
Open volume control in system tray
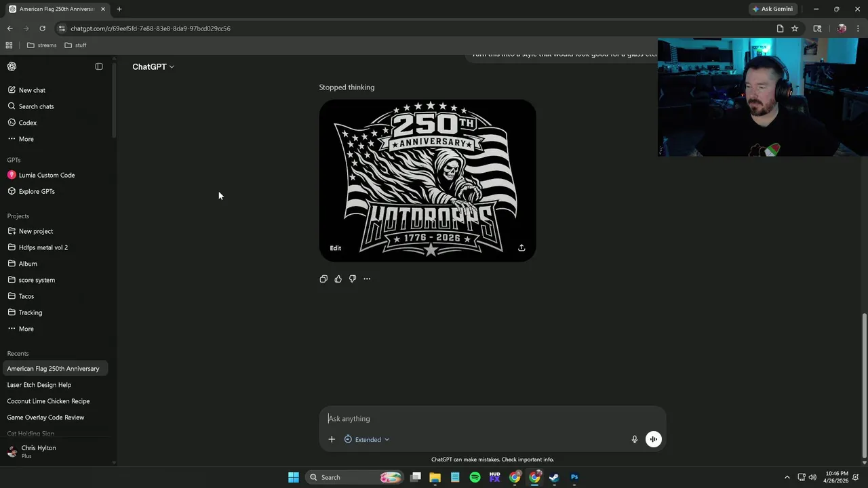[812, 477]
